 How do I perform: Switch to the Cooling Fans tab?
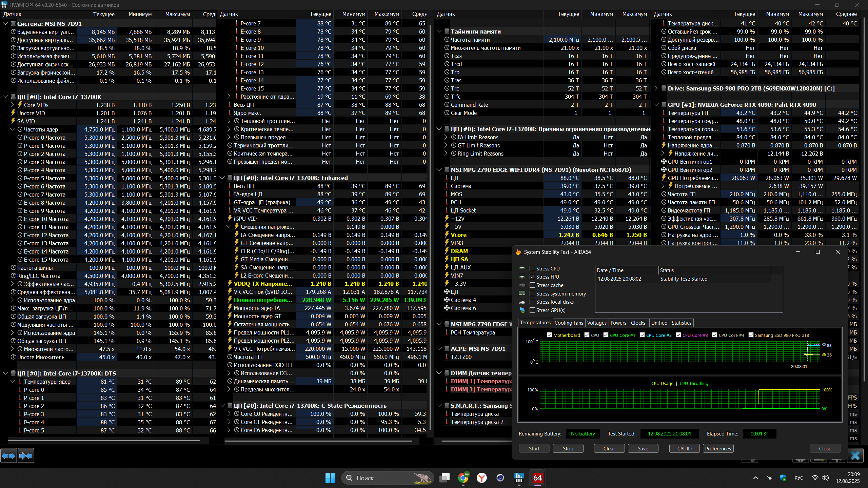(x=569, y=323)
